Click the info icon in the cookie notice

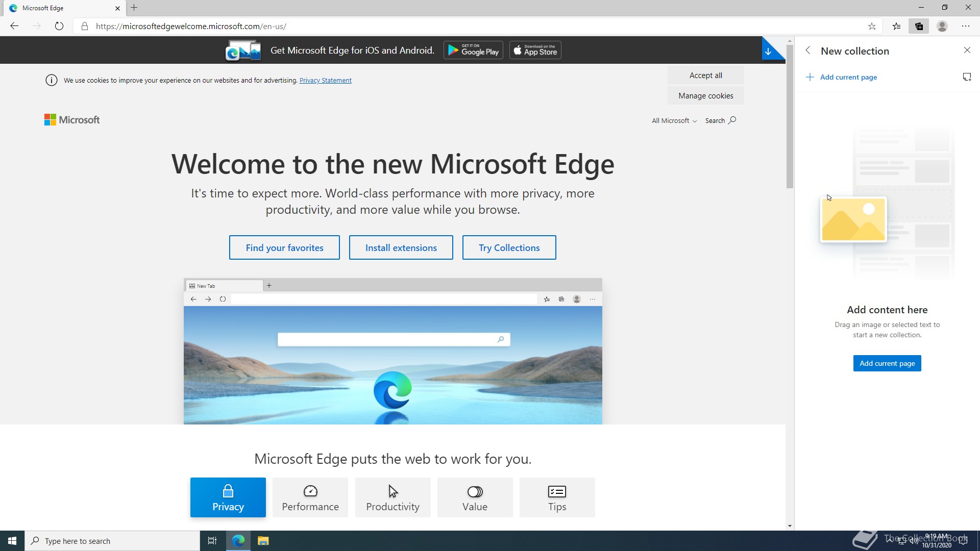click(52, 80)
